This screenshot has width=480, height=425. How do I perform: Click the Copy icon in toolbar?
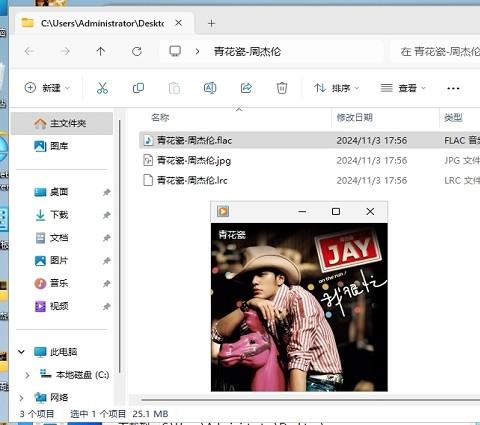138,88
